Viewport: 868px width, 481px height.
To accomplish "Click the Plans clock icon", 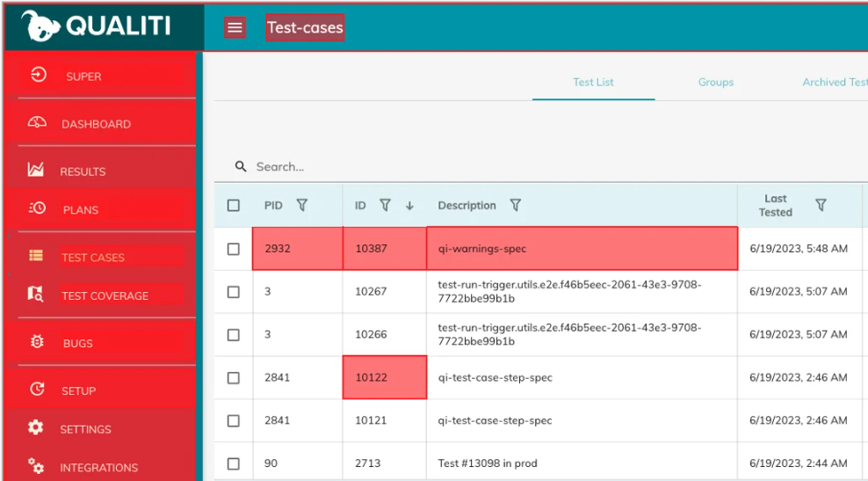I will click(37, 208).
